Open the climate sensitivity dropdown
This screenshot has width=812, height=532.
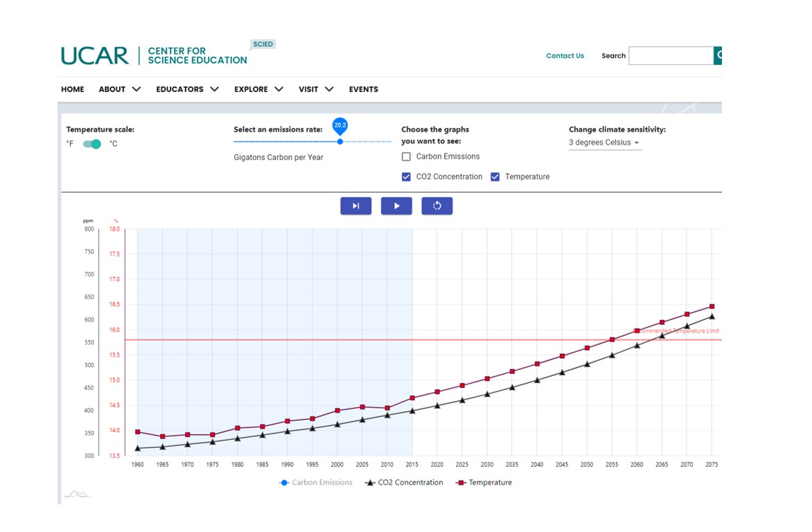605,143
